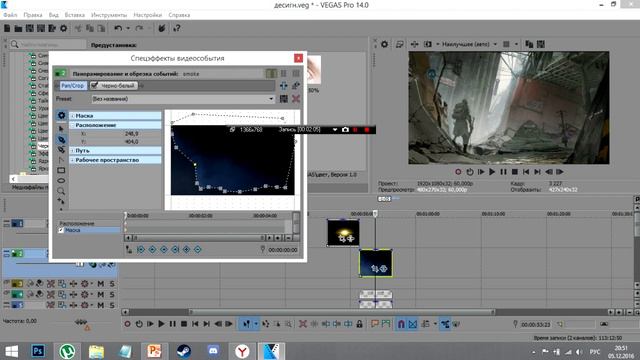Click the Delete keyframe diamond-minus button
This screenshot has width=640, height=360.
[198, 249]
